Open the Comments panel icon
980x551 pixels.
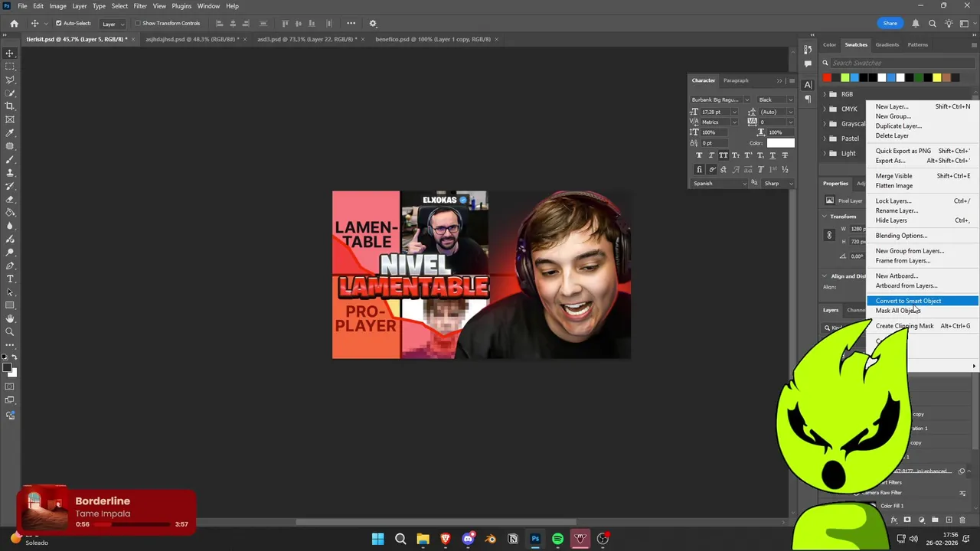[x=808, y=64]
